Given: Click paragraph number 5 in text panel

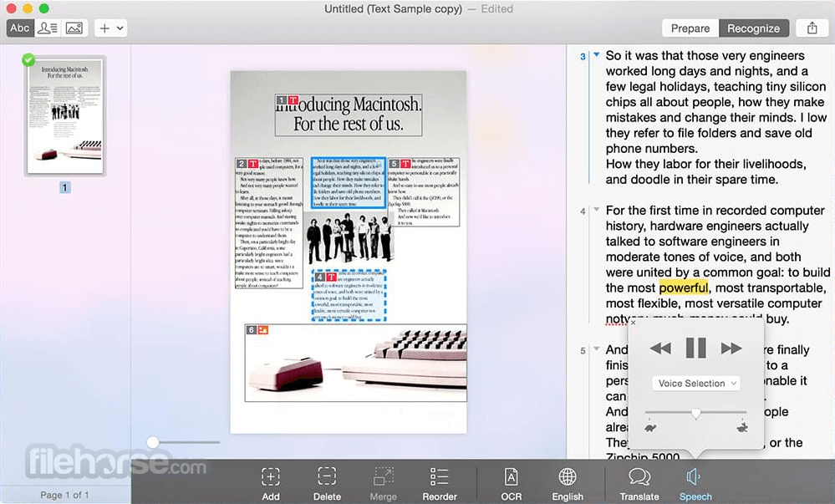Looking at the screenshot, I should click(x=583, y=351).
